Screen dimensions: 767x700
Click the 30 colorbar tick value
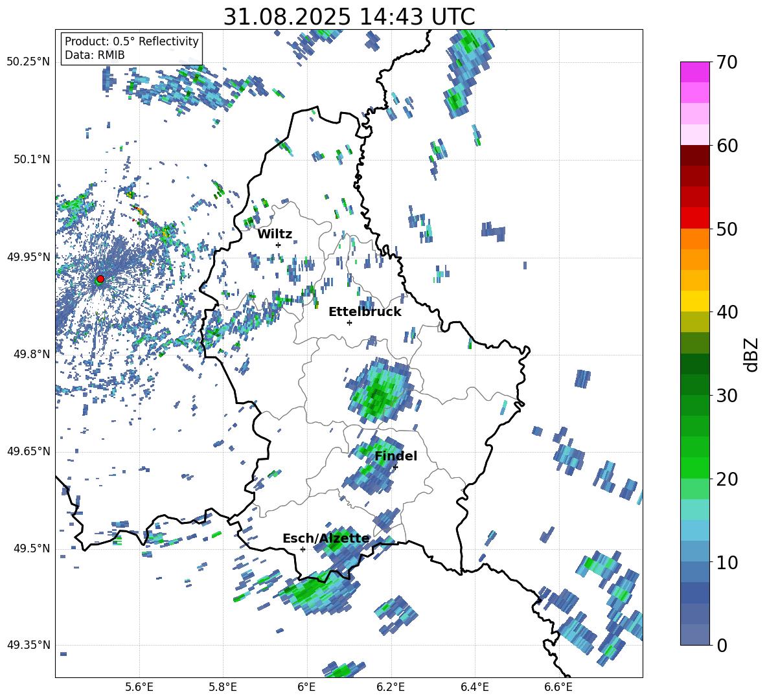[x=727, y=396]
